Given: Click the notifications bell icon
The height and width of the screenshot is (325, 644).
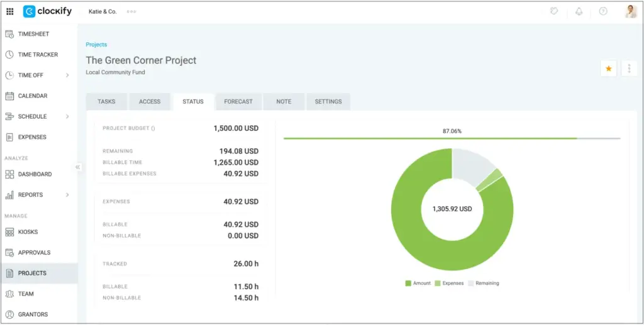Looking at the screenshot, I should tap(579, 11).
